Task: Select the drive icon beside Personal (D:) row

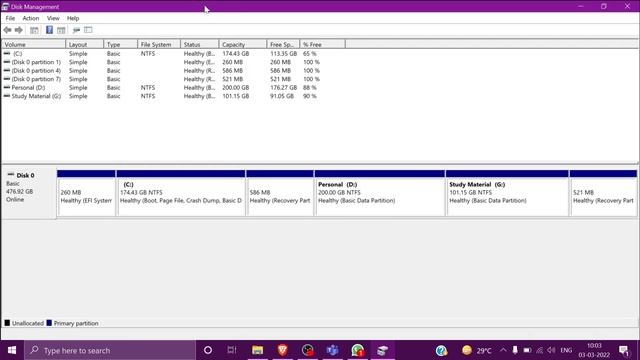Action: coord(7,87)
